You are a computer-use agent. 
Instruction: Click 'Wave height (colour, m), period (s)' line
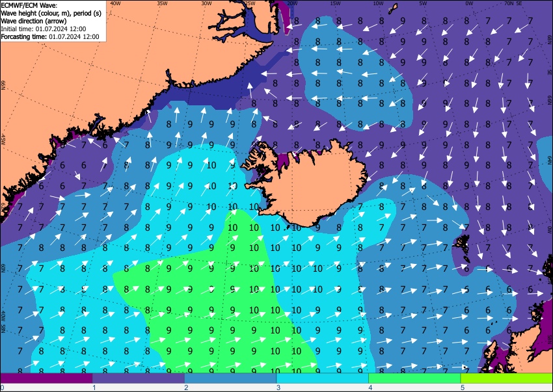tap(51, 14)
